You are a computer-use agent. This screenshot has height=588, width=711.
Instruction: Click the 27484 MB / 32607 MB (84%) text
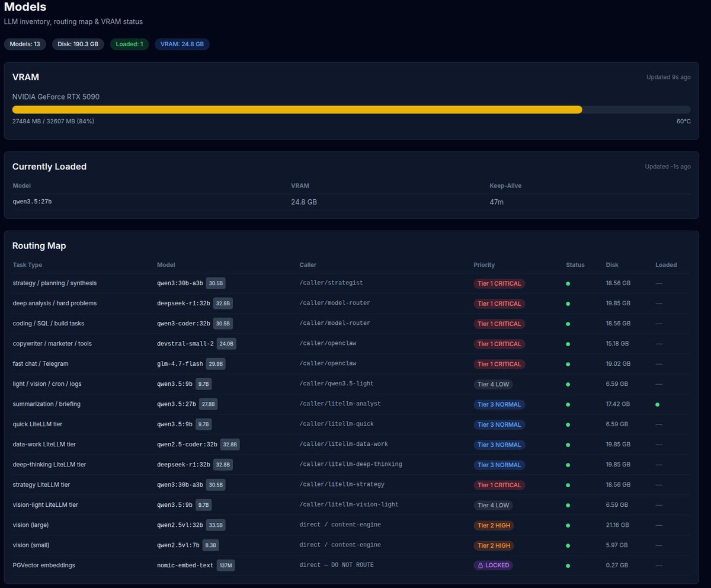(53, 121)
